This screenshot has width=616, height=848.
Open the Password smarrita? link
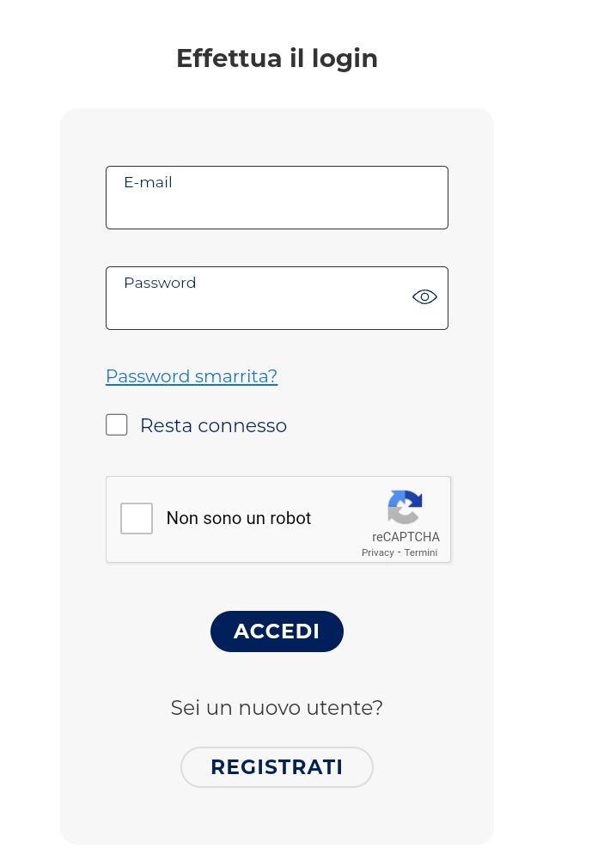pos(192,376)
